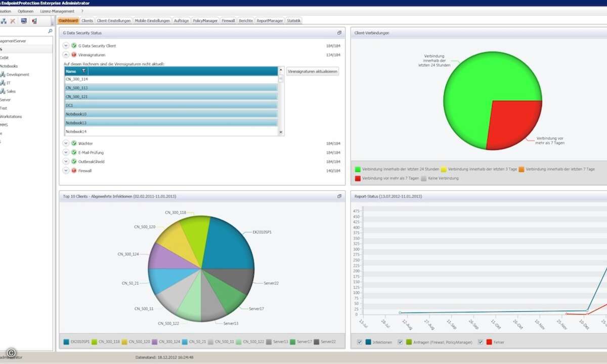The image size is (607, 364).
Task: Open the Mobile-Einstellungen tab
Action: (x=152, y=21)
